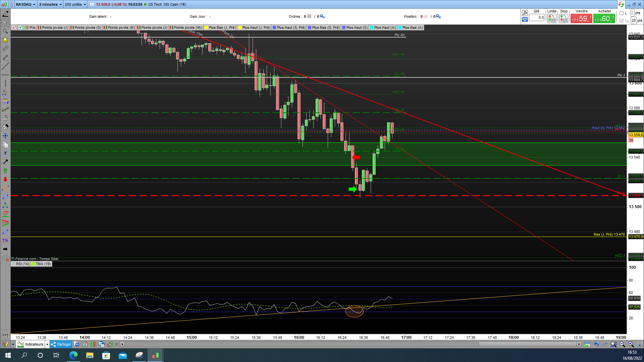Enable the L checkbox

point(622,13)
